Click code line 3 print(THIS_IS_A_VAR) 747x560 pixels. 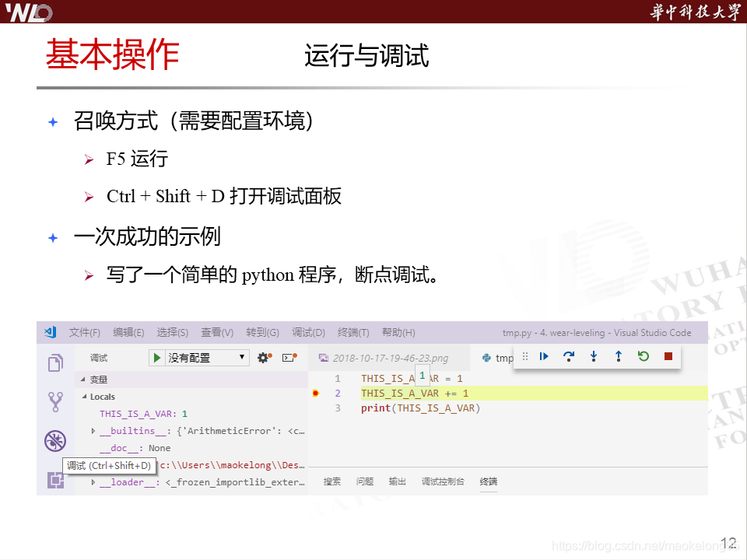click(x=420, y=408)
